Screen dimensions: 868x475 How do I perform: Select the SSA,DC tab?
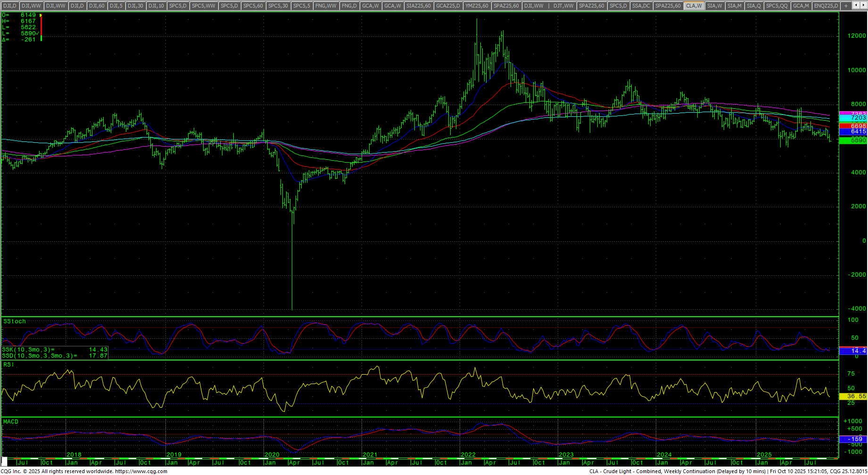point(641,6)
